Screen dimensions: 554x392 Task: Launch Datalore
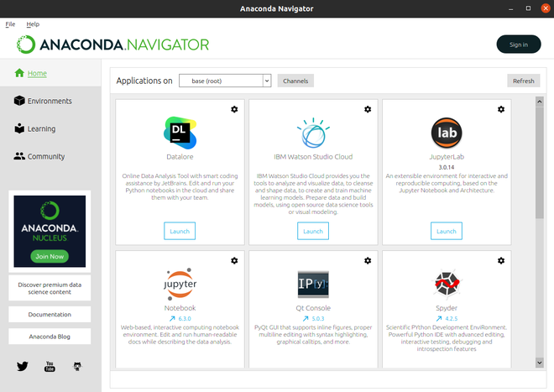[x=180, y=231]
